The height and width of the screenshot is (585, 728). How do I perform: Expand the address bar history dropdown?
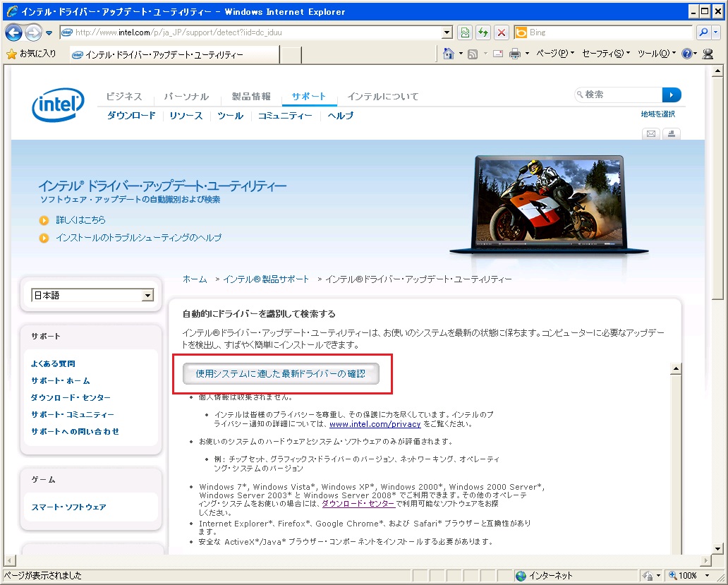pos(447,32)
